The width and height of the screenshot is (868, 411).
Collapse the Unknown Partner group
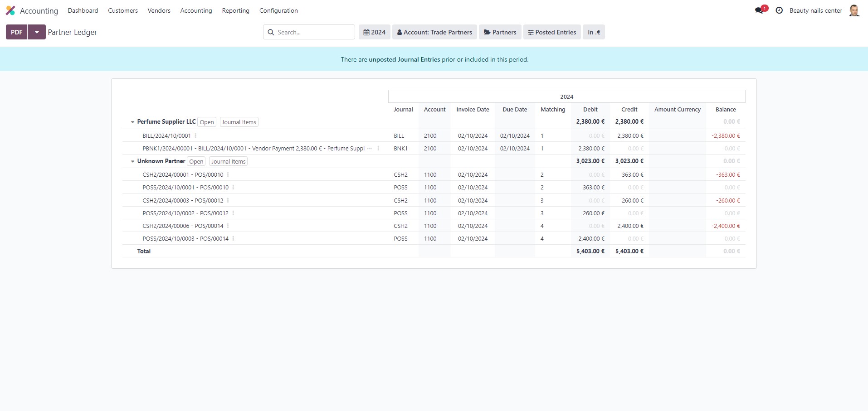[132, 161]
